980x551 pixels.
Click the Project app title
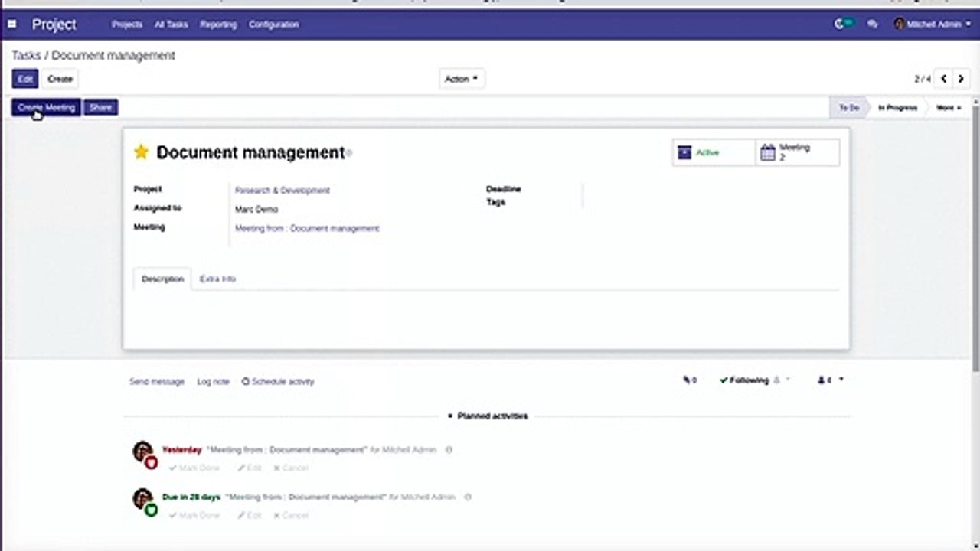(54, 24)
